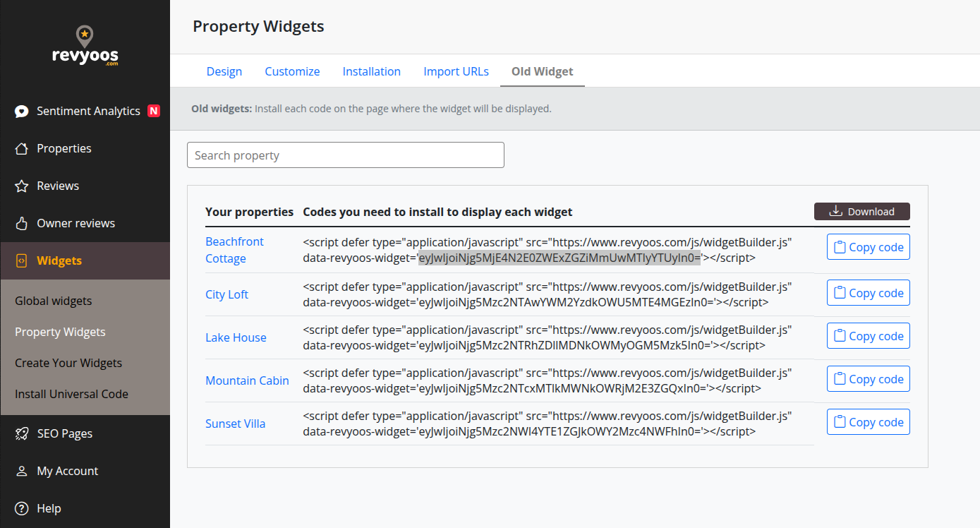Go to Owner reviews
The height and width of the screenshot is (528, 980).
tap(85, 223)
